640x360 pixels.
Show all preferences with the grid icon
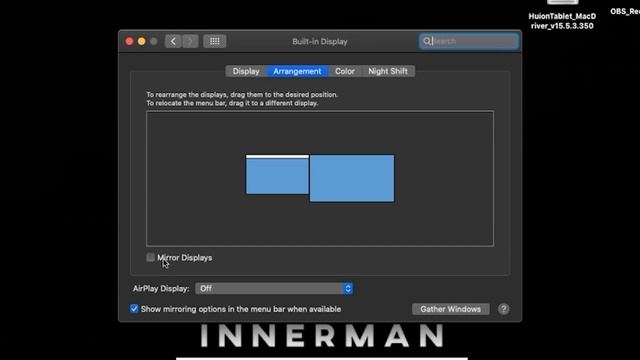(x=215, y=41)
